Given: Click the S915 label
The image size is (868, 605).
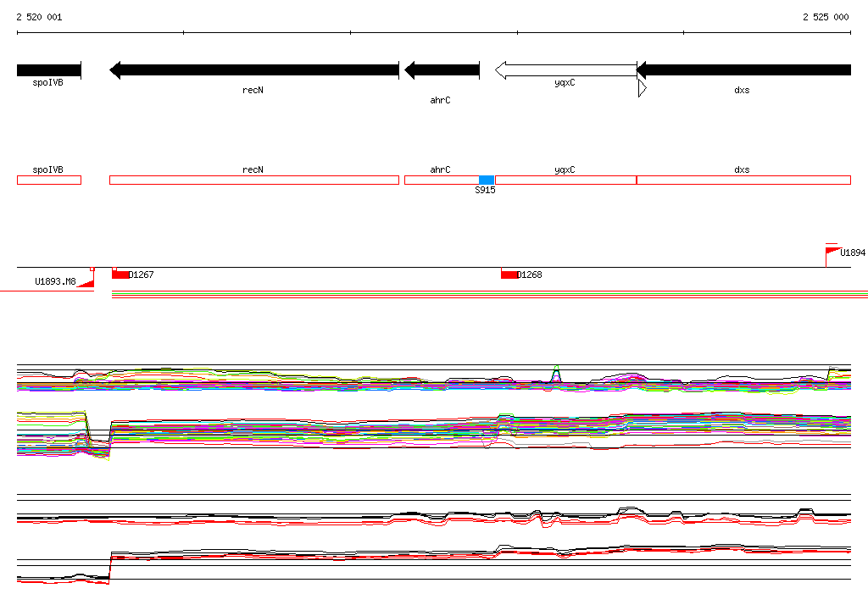Looking at the screenshot, I should pos(485,190).
